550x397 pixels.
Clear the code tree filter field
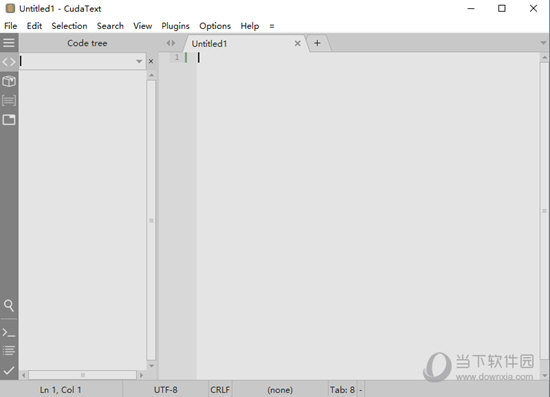point(151,61)
